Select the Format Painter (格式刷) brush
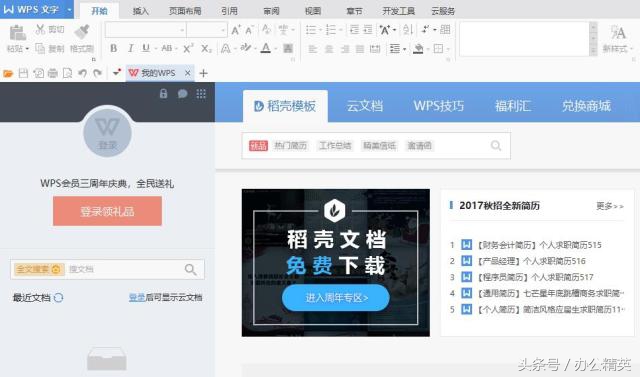The width and height of the screenshot is (640, 377). click(x=82, y=32)
